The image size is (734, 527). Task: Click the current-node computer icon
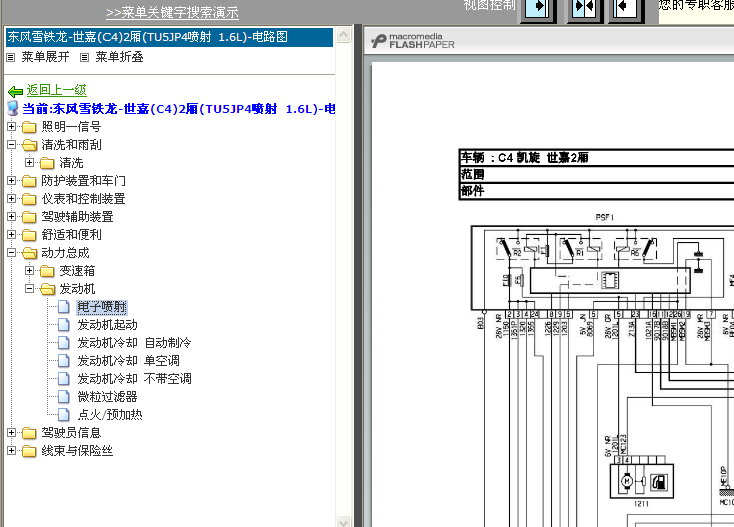click(14, 109)
